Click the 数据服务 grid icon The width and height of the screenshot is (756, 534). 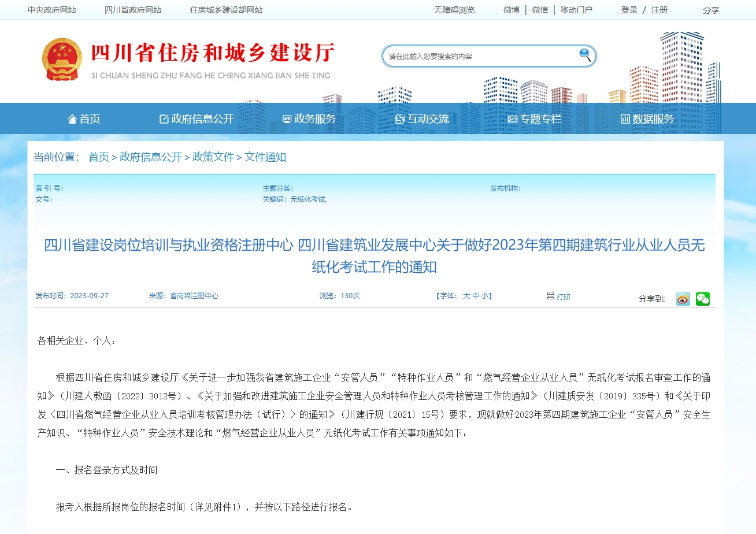click(x=625, y=118)
